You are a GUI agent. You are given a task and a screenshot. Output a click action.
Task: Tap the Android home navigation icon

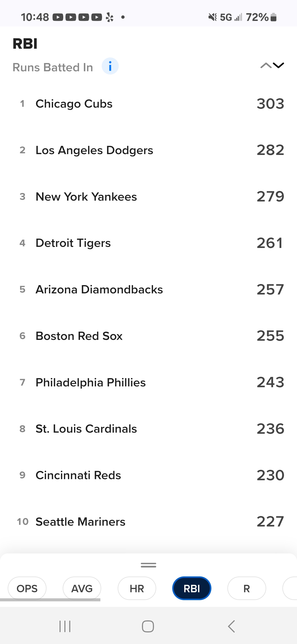[148, 626]
